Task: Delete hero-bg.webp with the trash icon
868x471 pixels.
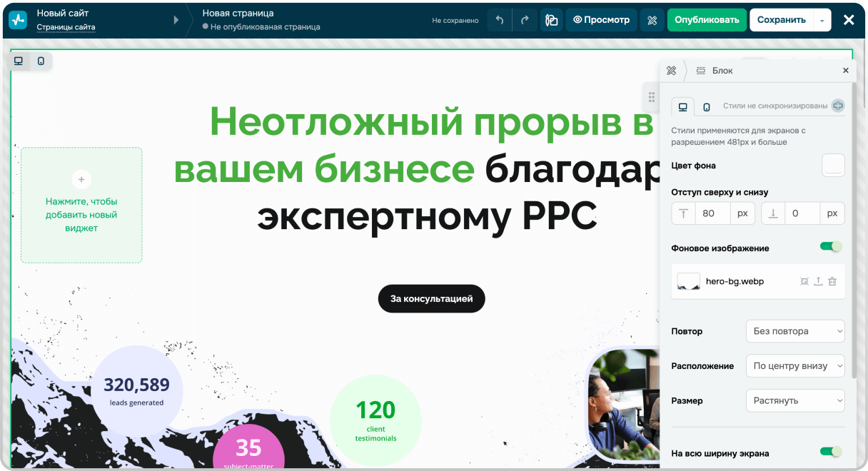Action: pyautogui.click(x=832, y=281)
